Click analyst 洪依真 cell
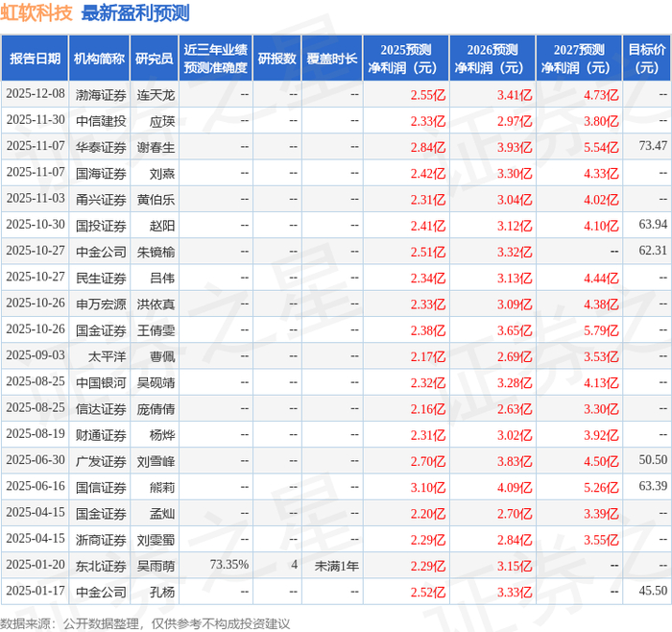Viewport: 672px width, 632px height. pyautogui.click(x=156, y=304)
